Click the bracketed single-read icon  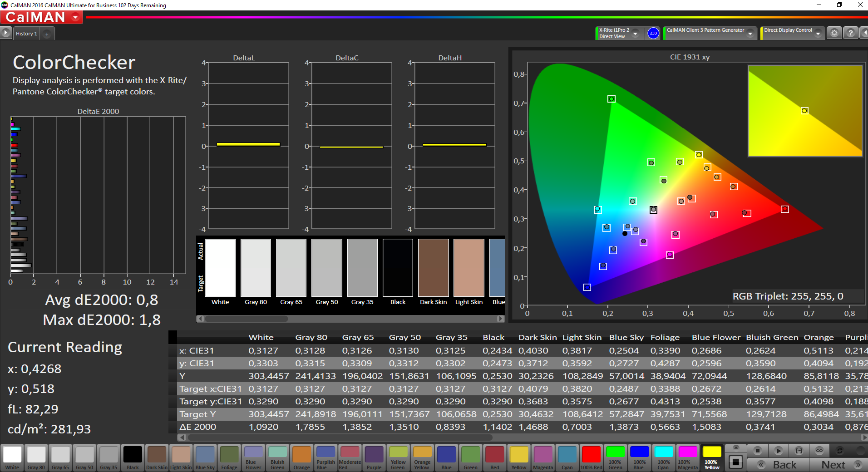click(x=799, y=451)
